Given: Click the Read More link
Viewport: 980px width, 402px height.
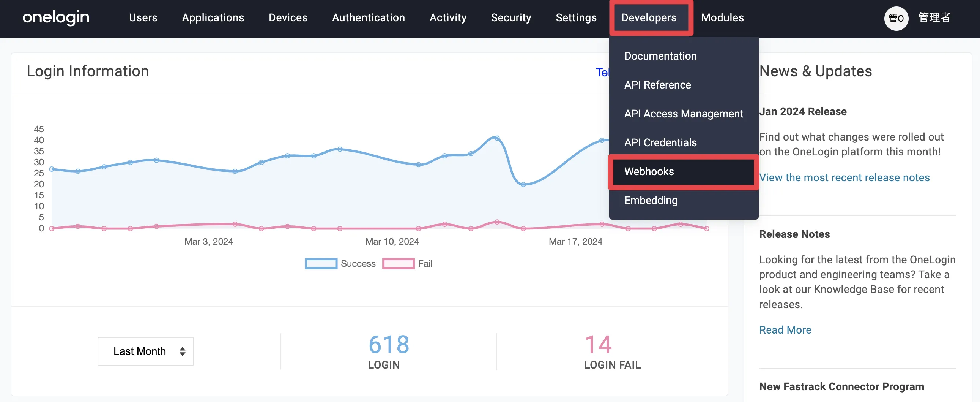Looking at the screenshot, I should [x=785, y=330].
